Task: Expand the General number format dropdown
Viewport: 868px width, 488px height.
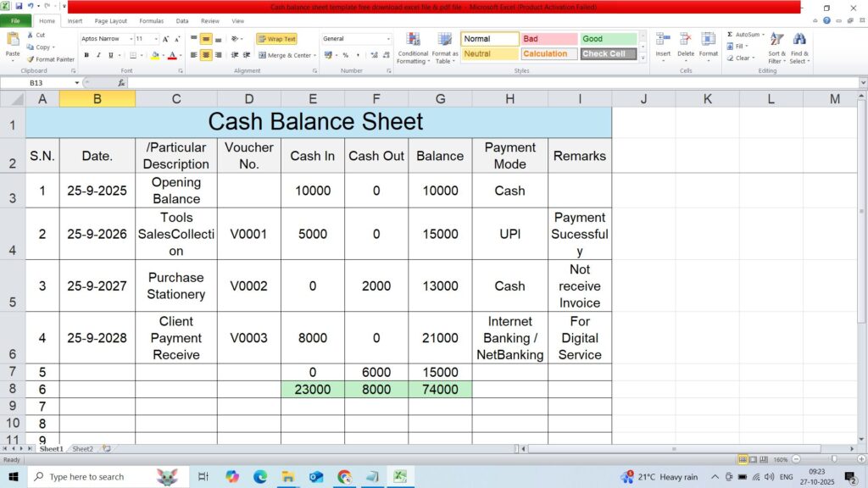Action: pos(388,39)
